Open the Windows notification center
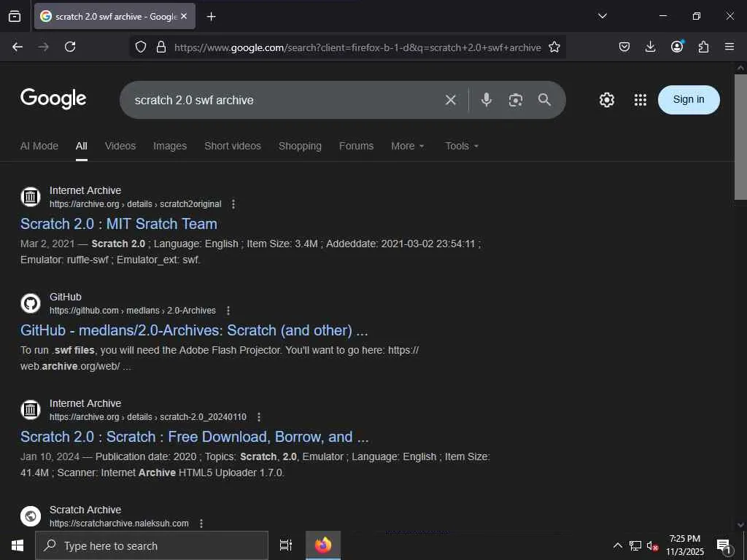Viewport: 747px width, 560px height. click(x=724, y=545)
